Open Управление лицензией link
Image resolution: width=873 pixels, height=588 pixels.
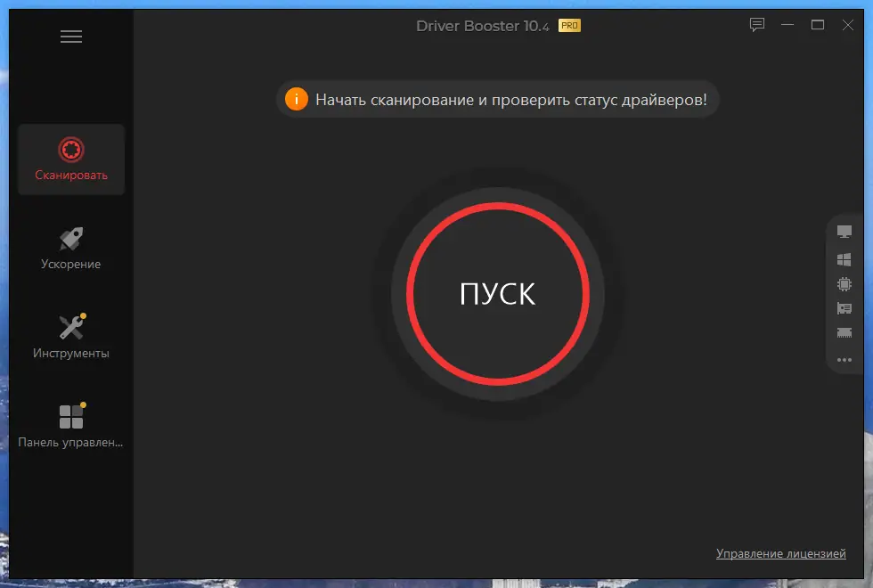(781, 553)
